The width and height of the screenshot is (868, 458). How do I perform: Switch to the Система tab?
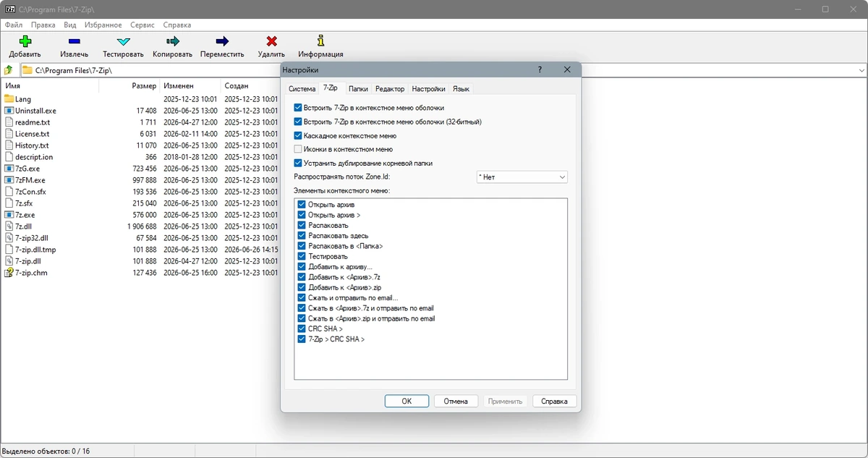pos(302,89)
